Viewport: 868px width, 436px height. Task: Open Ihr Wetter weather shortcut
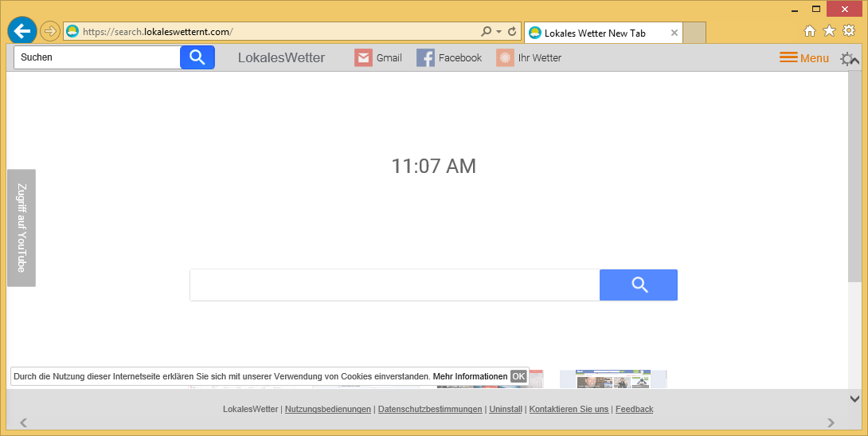(x=529, y=57)
